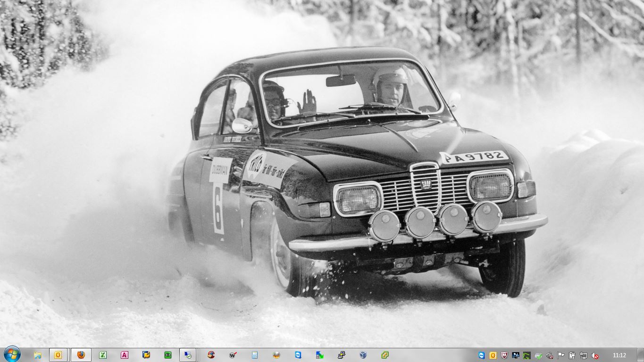The height and width of the screenshot is (362, 644).
Task: Click the muted volume speaker icon
Action: click(x=595, y=355)
